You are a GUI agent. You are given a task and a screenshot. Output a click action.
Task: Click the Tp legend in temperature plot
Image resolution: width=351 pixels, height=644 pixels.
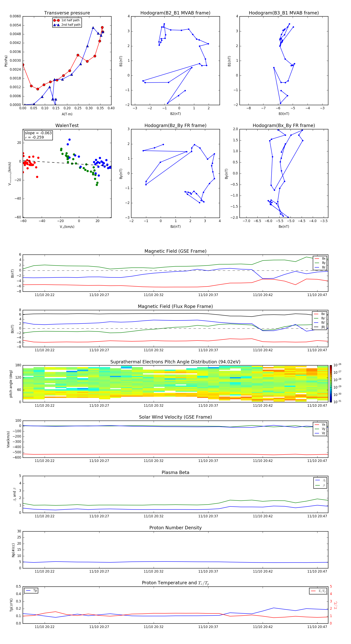pyautogui.click(x=31, y=591)
